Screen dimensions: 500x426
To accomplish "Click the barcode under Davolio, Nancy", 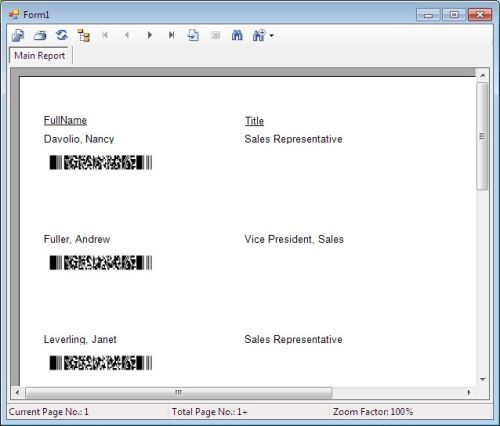I will pyautogui.click(x=101, y=162).
